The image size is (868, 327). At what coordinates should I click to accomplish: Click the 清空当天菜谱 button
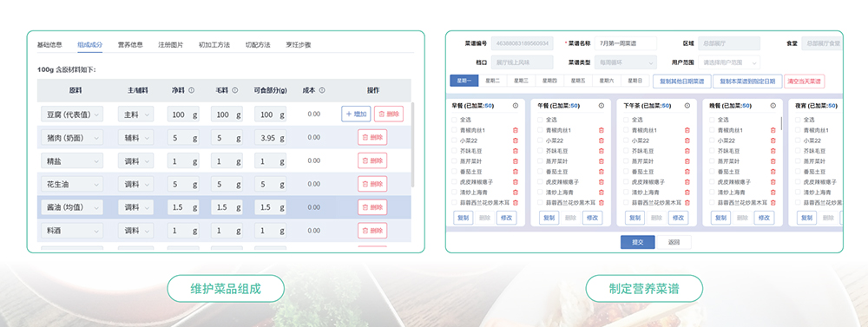coord(805,81)
